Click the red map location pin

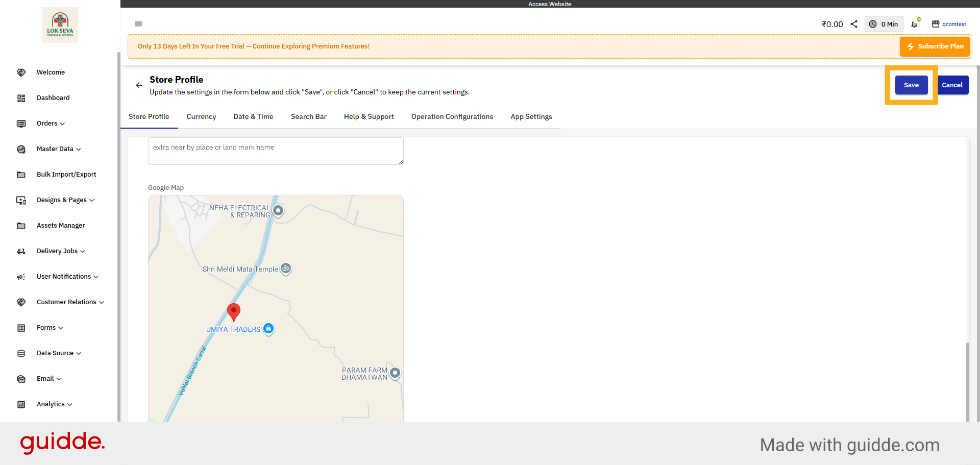tap(234, 312)
